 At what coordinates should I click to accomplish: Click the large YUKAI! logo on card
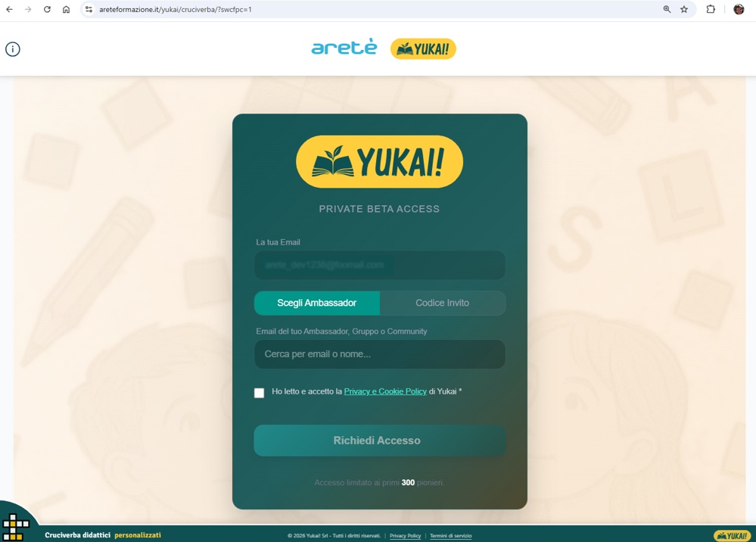click(379, 161)
